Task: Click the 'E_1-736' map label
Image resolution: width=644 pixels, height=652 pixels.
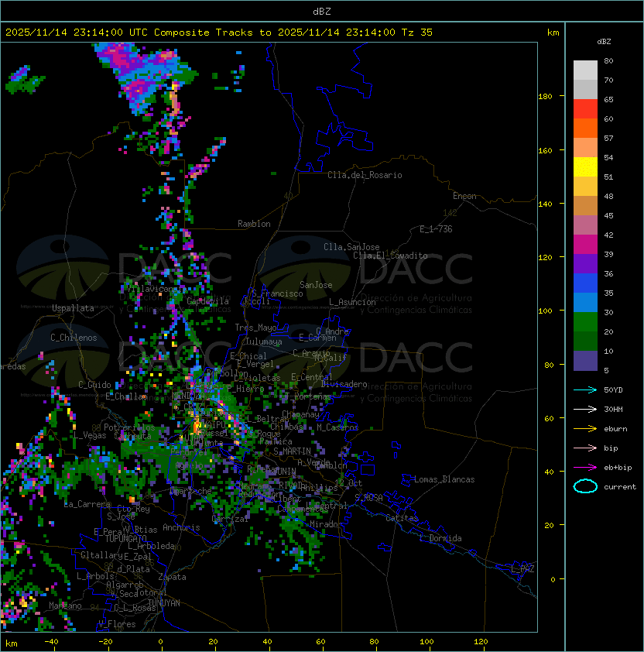Action: [x=436, y=229]
